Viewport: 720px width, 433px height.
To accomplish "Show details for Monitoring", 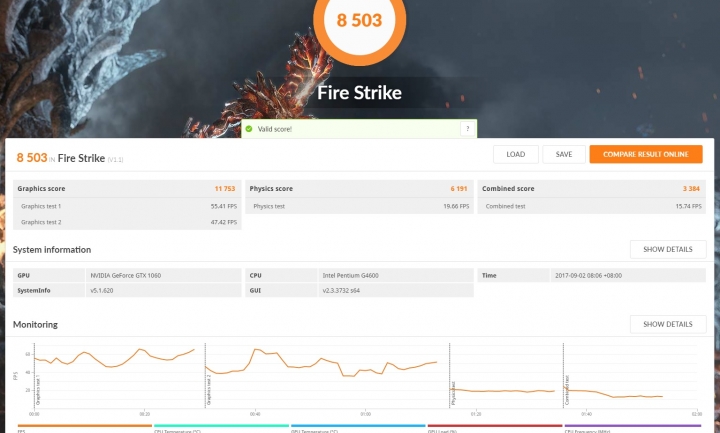I will (668, 324).
